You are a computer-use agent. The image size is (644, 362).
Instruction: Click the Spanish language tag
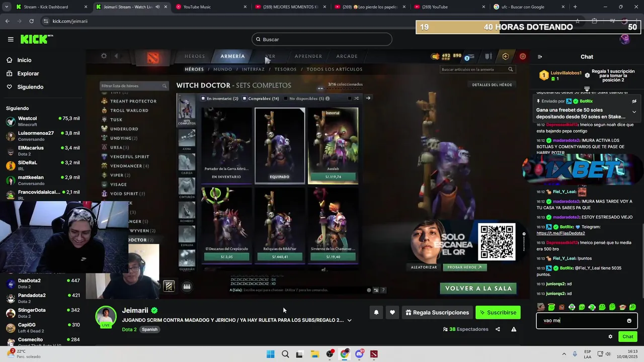click(x=149, y=329)
